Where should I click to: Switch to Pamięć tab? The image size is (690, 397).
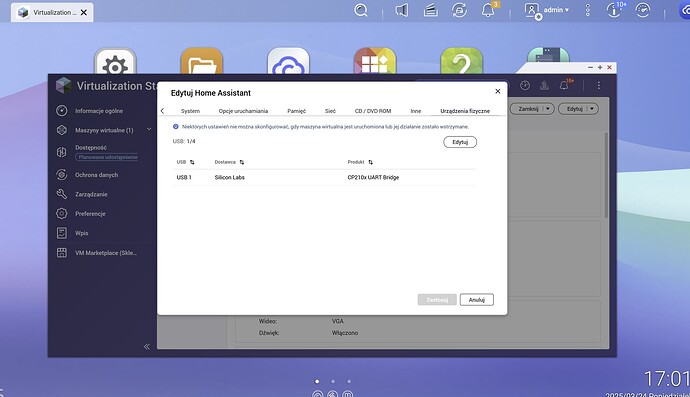pos(296,111)
